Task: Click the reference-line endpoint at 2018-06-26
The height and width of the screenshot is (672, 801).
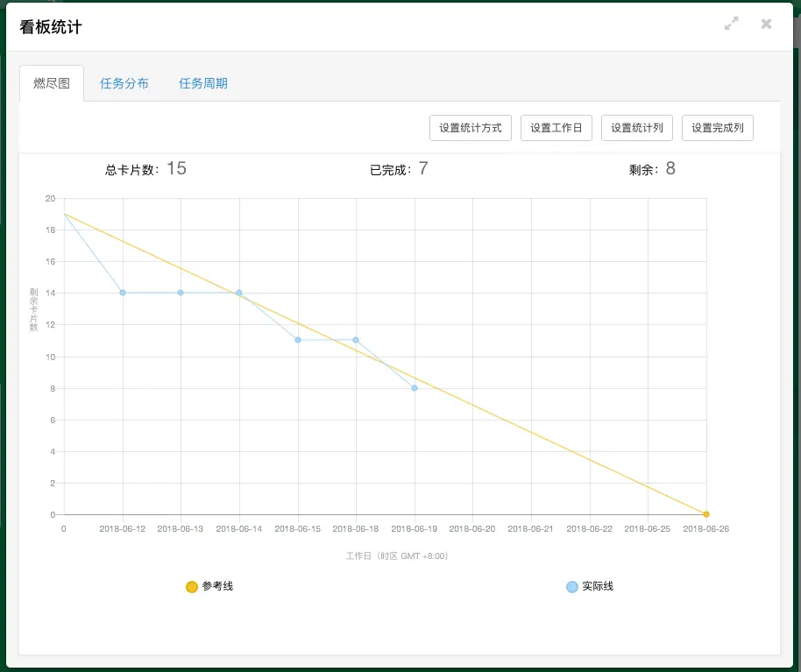Action: [x=706, y=514]
